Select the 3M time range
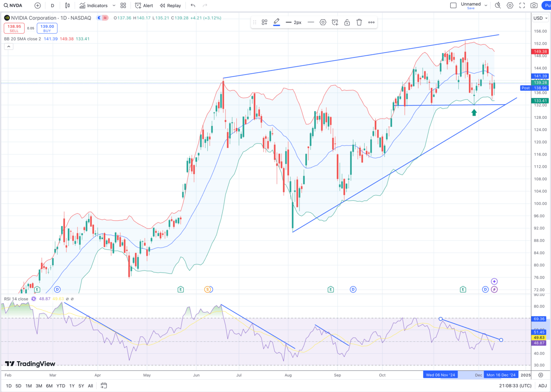The width and height of the screenshot is (551, 392). click(x=39, y=386)
